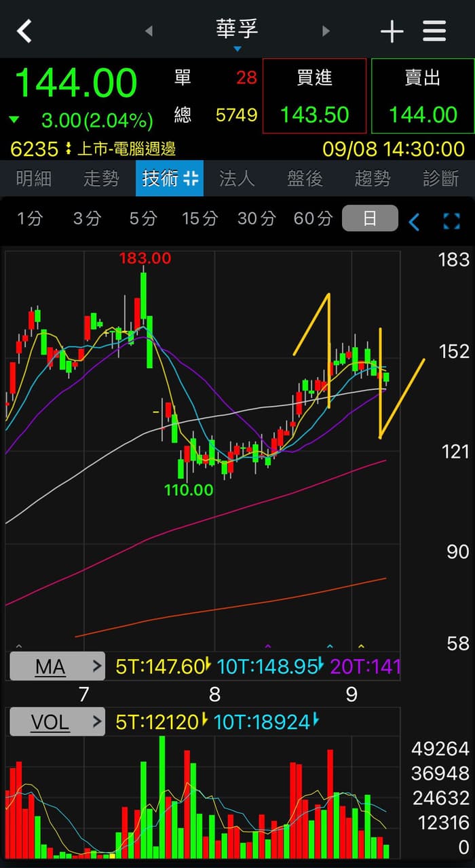This screenshot has width=475, height=868.
Task: Tap the single volume 28
Action: click(247, 78)
